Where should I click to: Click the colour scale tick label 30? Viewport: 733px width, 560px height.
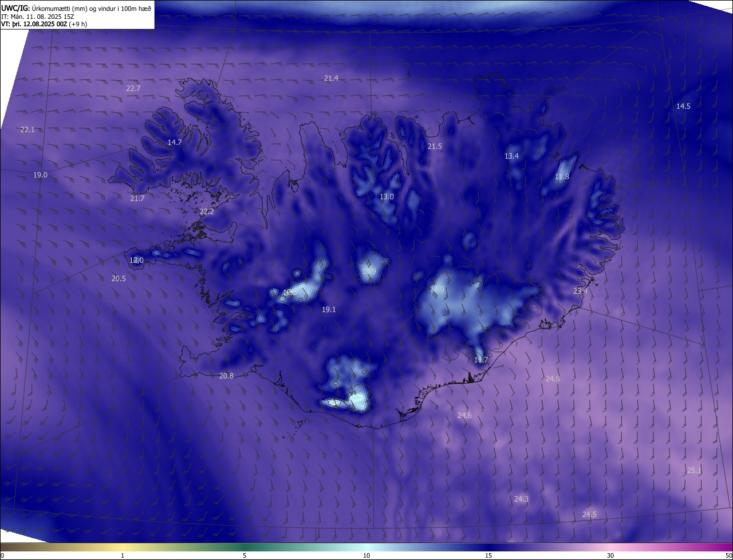pyautogui.click(x=610, y=555)
